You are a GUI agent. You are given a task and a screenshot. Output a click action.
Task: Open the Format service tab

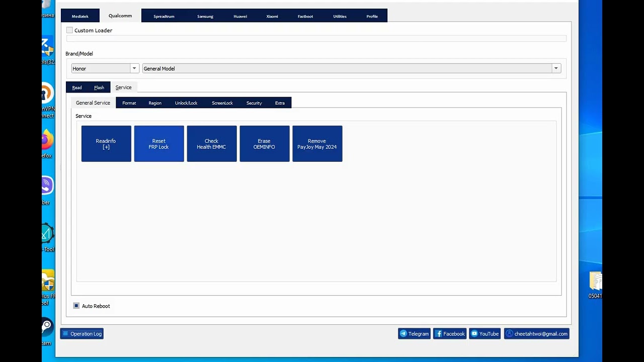pyautogui.click(x=129, y=103)
